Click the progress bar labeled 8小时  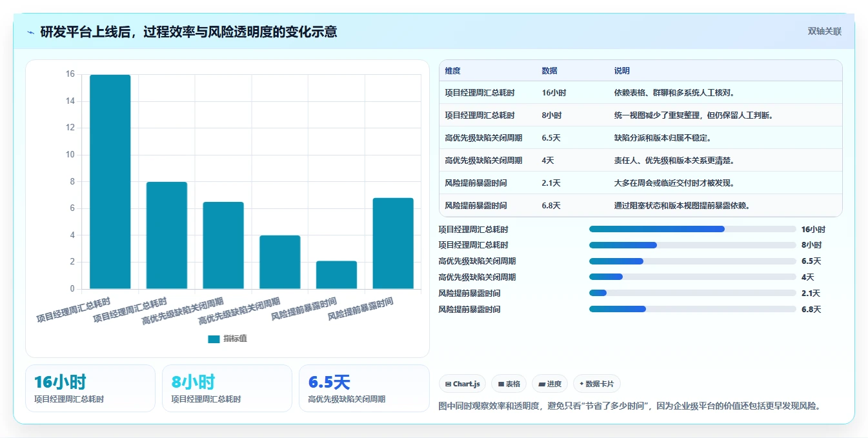point(692,245)
